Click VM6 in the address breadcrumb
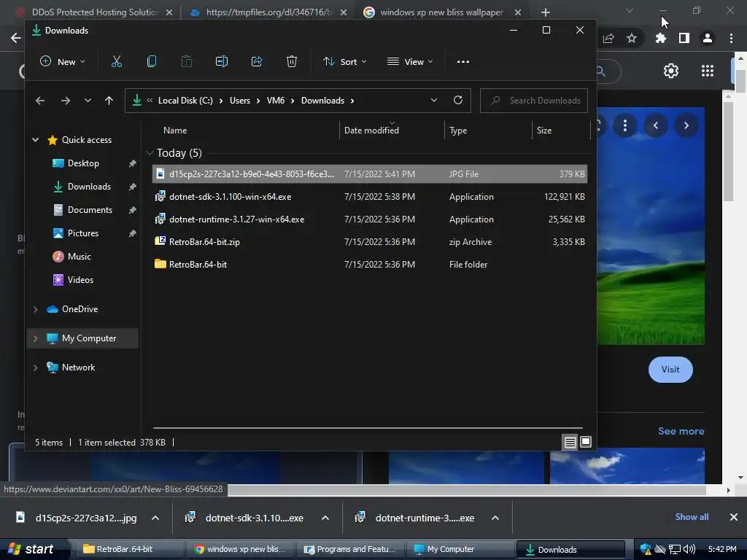This screenshot has height=560, width=747. point(275,101)
